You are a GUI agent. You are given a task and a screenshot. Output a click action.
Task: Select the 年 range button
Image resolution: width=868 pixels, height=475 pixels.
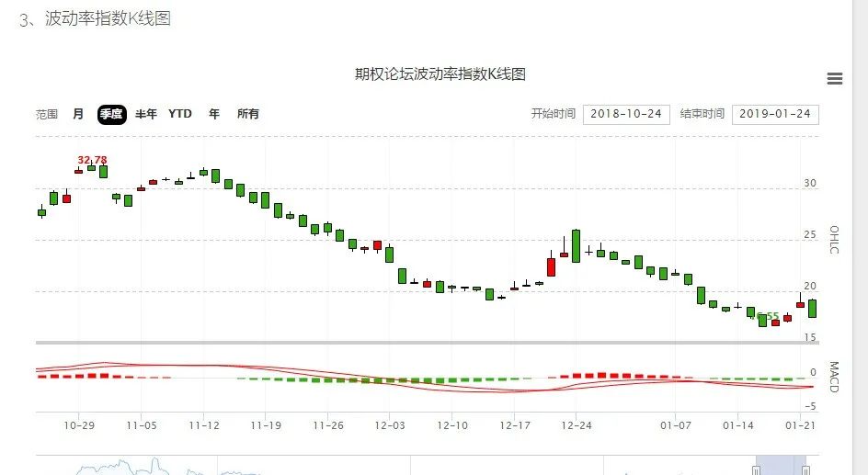pyautogui.click(x=214, y=114)
